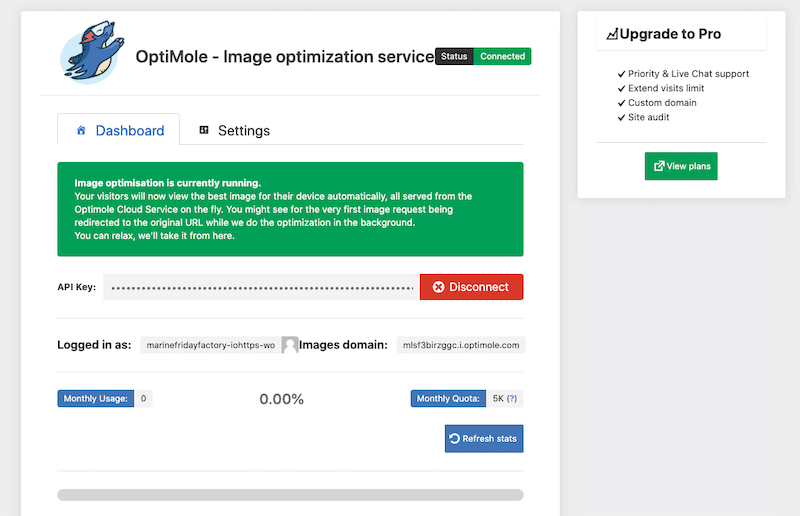This screenshot has height=516, width=800.
Task: Disconnect the API key
Action: 471,287
